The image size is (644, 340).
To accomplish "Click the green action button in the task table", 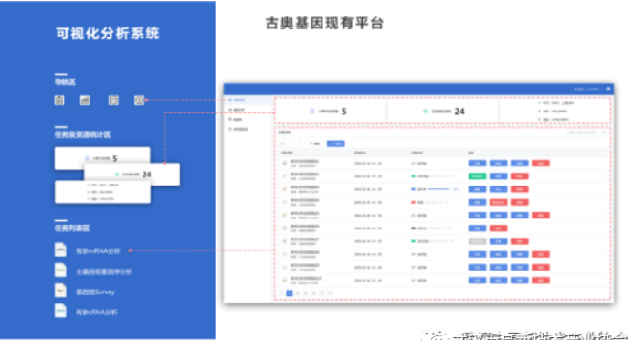I will tap(477, 176).
